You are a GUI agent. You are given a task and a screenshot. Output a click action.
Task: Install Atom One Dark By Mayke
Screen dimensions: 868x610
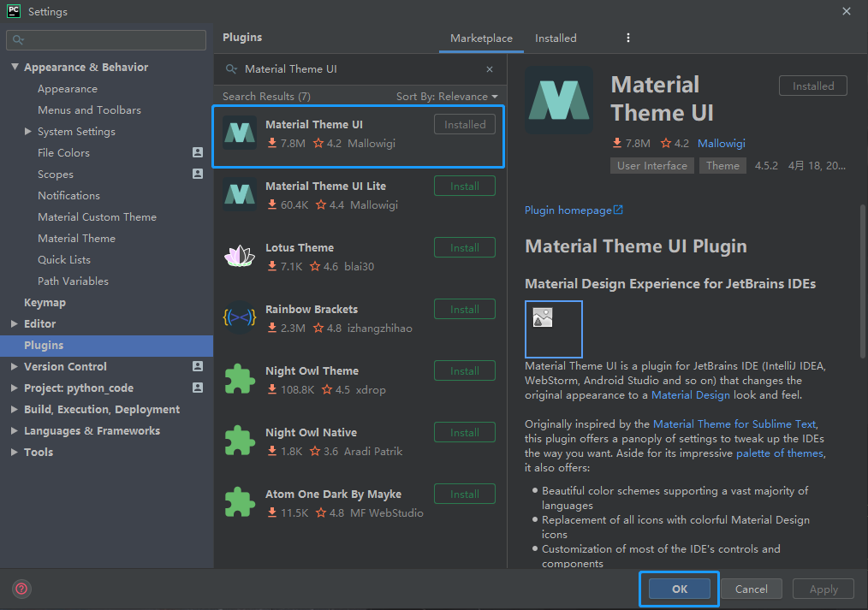[465, 494]
